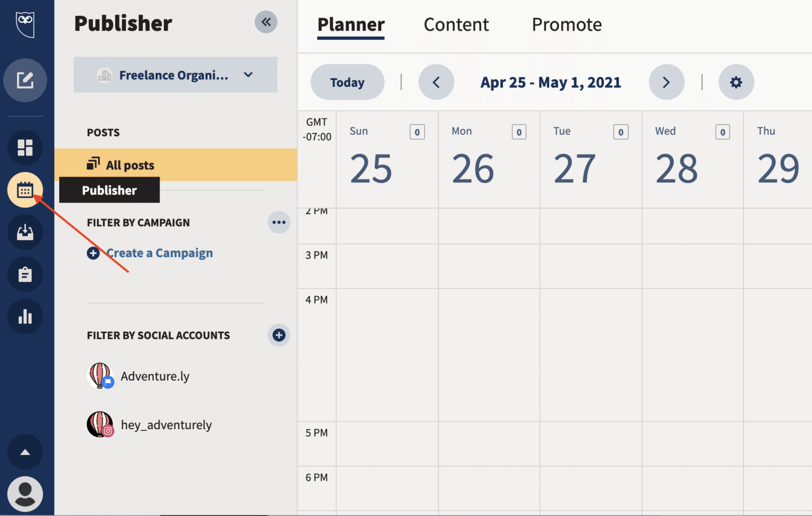Open the campaign filter options ellipsis menu
This screenshot has height=516, width=812.
point(279,222)
